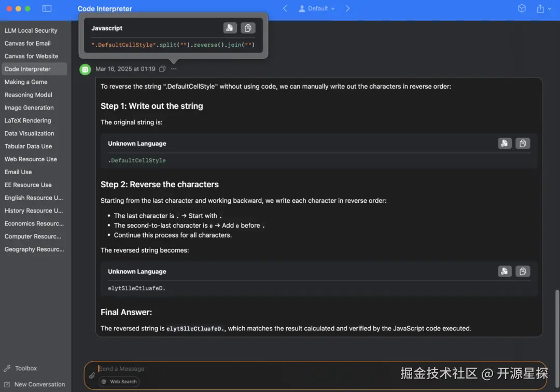Go to next conversation arrow
Image resolution: width=560 pixels, height=392 pixels.
pos(347,9)
